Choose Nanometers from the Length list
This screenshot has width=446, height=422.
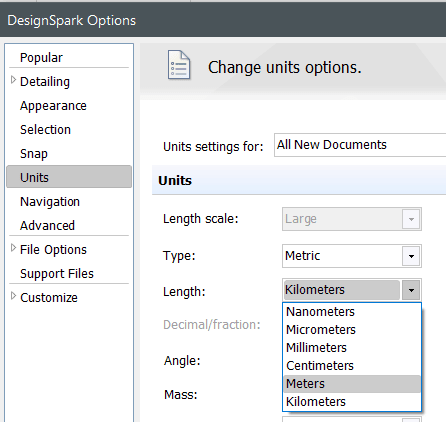point(352,312)
